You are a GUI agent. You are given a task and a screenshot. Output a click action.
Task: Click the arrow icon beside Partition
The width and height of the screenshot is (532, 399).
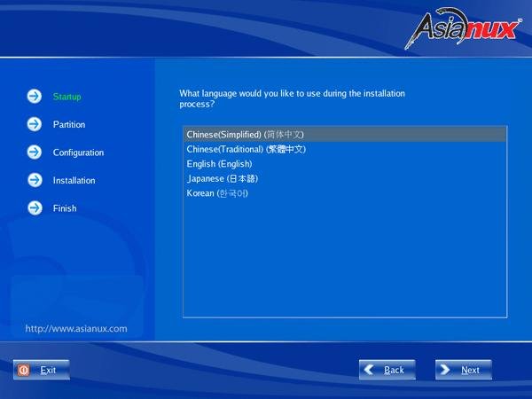35,124
